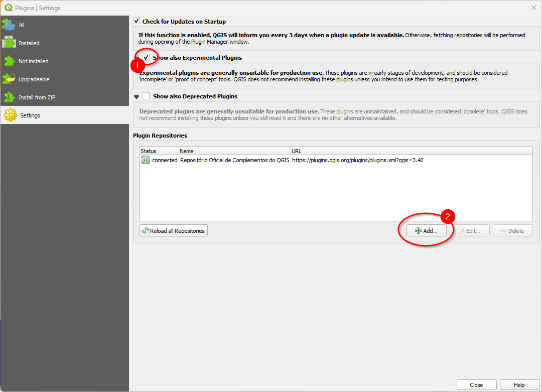The image size is (542, 392).
Task: Click the Close button
Action: [476, 384]
